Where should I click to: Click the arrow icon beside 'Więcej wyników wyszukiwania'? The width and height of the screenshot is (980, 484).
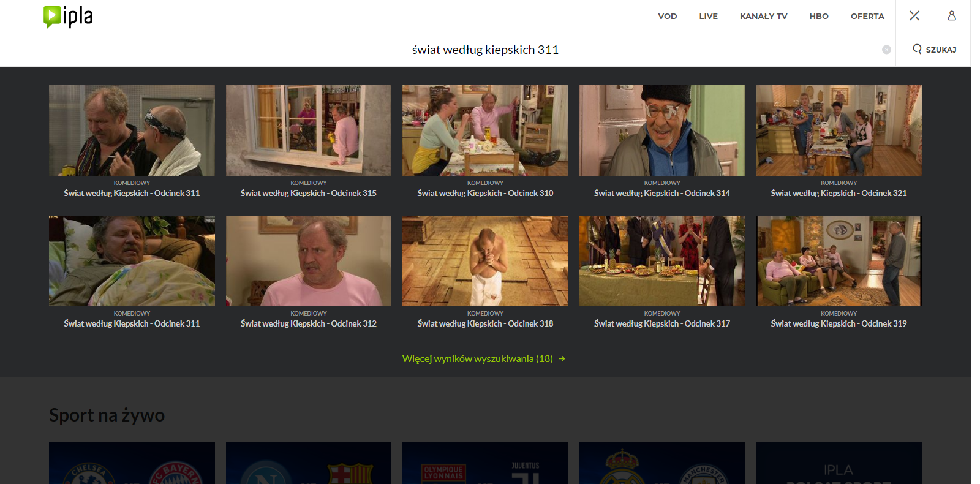click(x=562, y=358)
